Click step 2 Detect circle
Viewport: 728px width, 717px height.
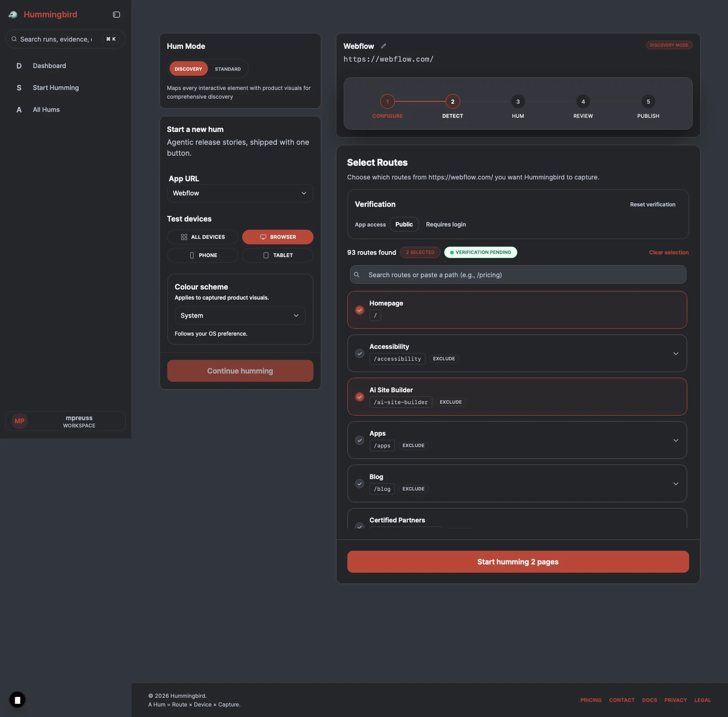453,101
